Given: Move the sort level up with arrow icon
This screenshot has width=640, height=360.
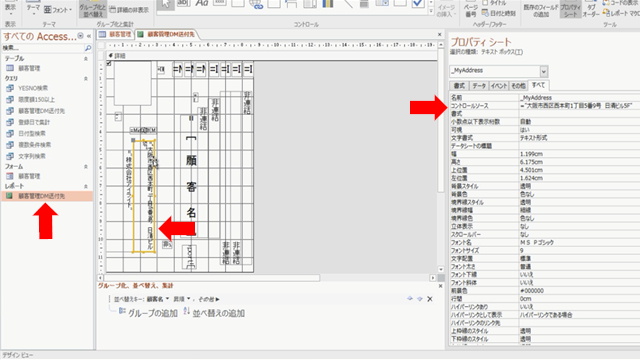Looking at the screenshot, I should coord(410,299).
